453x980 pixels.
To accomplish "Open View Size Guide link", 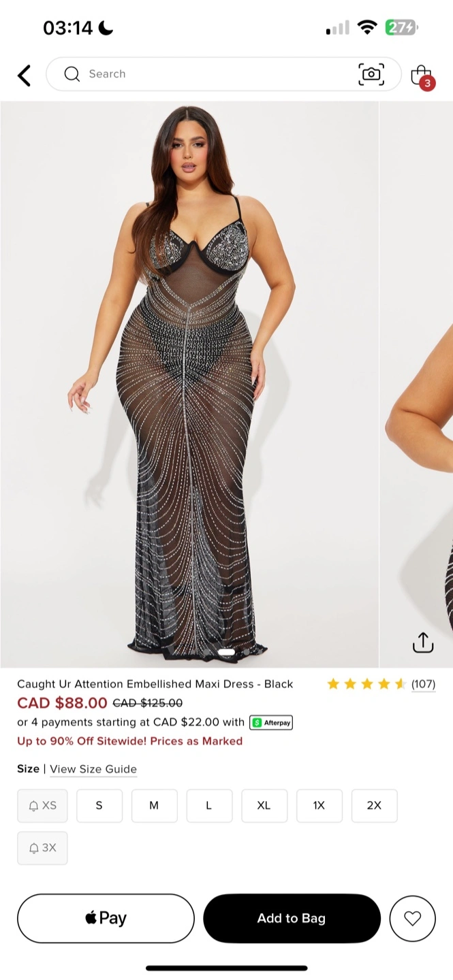I will pos(93,769).
